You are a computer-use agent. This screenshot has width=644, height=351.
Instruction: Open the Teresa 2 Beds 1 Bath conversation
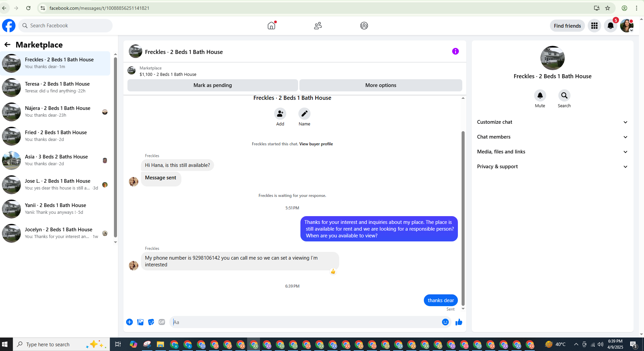click(x=55, y=88)
